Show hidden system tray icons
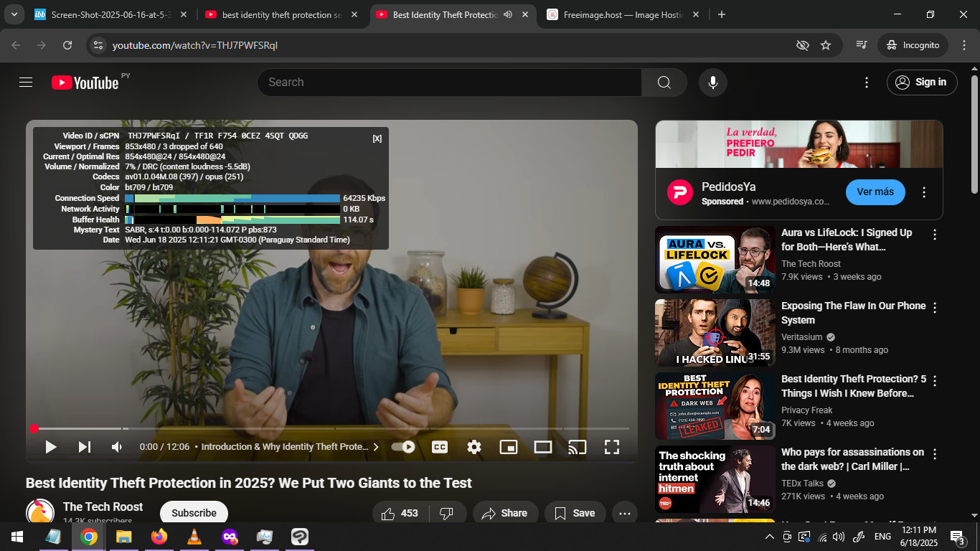The height and width of the screenshot is (551, 980). click(769, 537)
